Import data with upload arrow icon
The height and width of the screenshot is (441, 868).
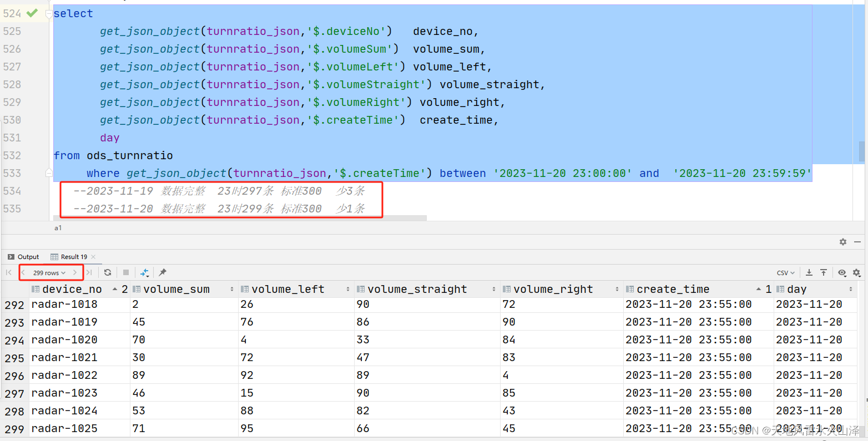click(824, 272)
